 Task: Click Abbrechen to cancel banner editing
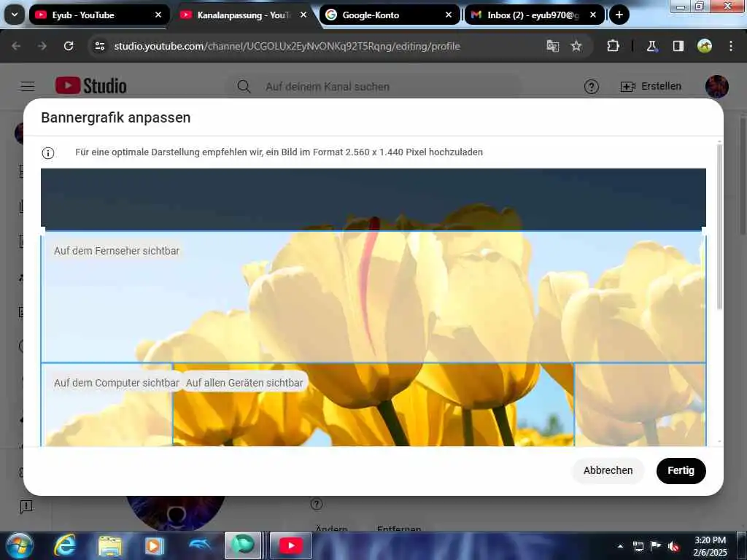click(608, 470)
